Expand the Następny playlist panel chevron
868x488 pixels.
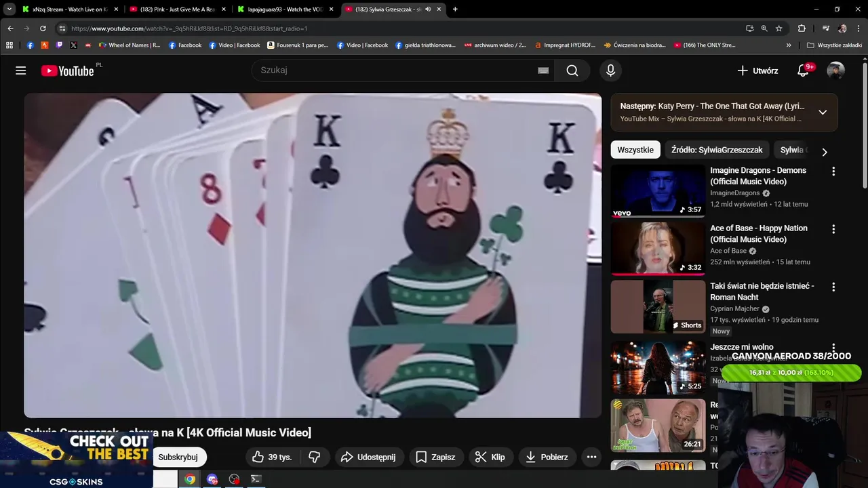(823, 112)
